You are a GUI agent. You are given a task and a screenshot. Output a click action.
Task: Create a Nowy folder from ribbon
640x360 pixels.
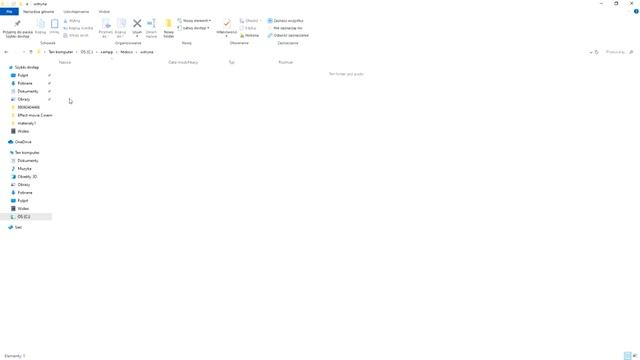point(169,28)
